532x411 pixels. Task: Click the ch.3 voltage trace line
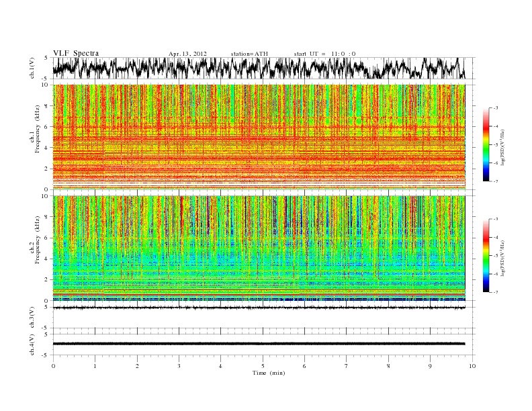[x=259, y=308]
